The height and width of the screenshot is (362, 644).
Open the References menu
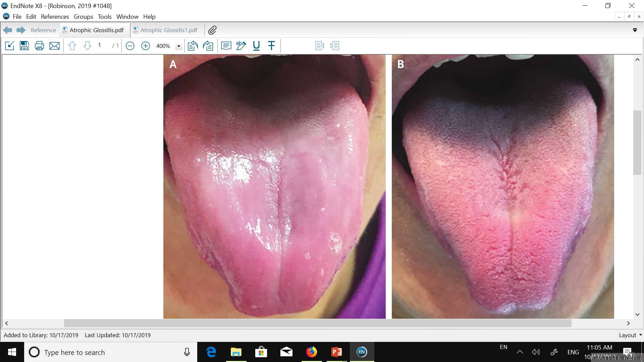(x=55, y=17)
